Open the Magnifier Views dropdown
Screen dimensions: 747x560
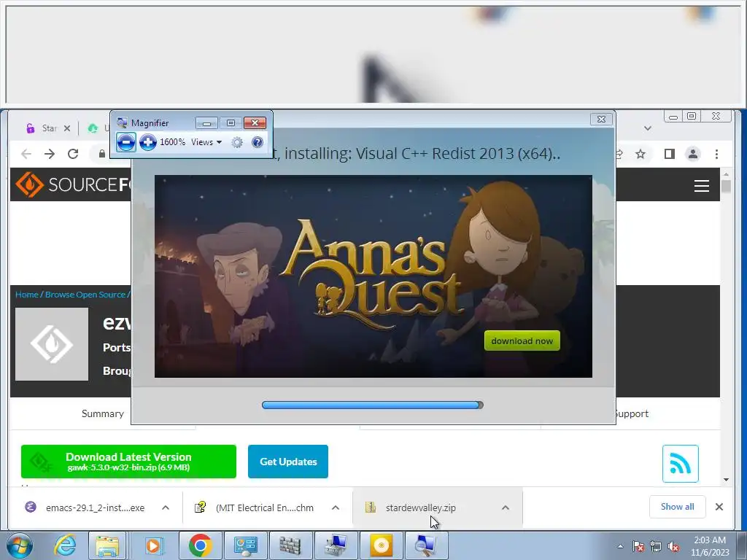(x=206, y=142)
